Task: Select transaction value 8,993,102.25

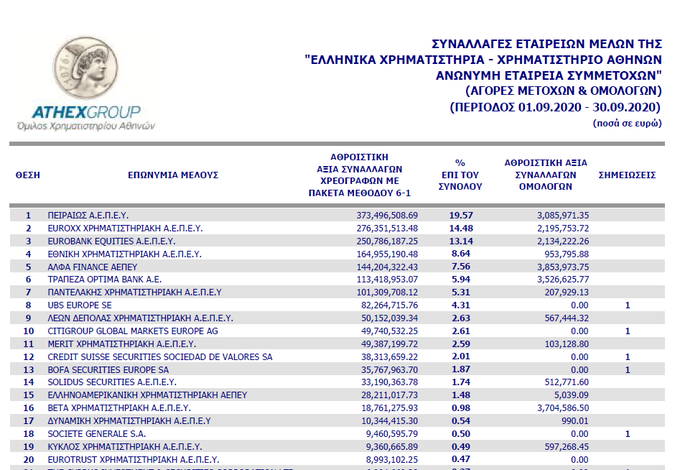Action: pos(392,460)
